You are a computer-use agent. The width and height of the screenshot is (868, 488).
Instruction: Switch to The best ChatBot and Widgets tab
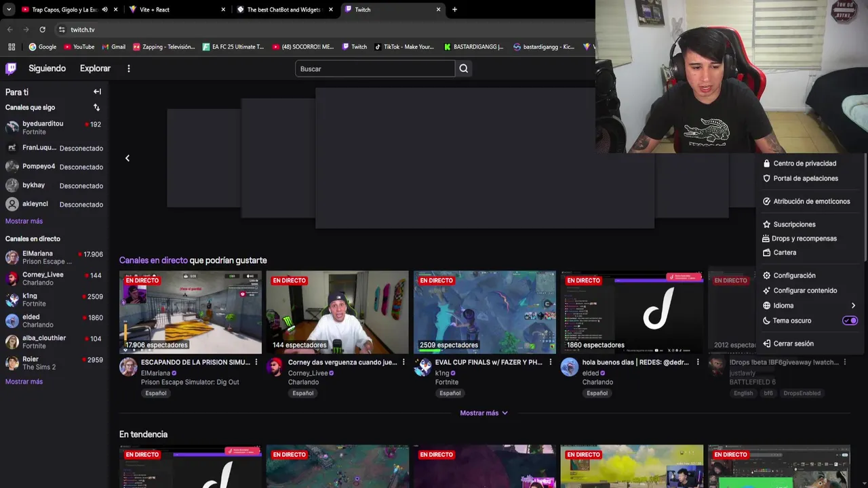point(283,9)
